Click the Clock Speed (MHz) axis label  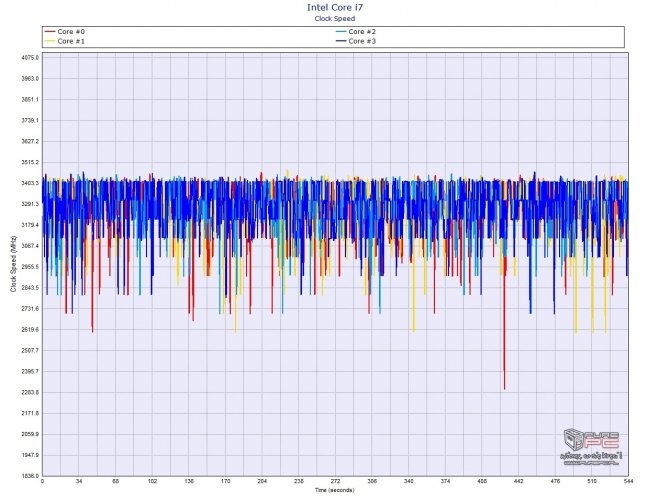pyautogui.click(x=13, y=264)
